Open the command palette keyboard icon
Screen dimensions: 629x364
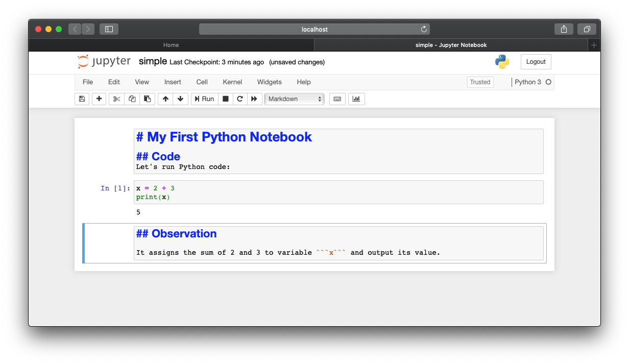click(x=337, y=99)
